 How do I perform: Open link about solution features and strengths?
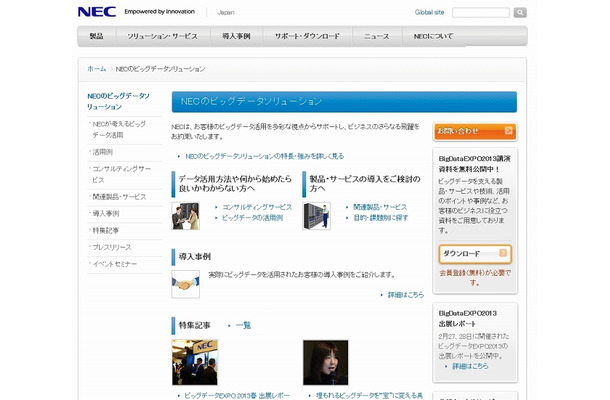(x=265, y=156)
